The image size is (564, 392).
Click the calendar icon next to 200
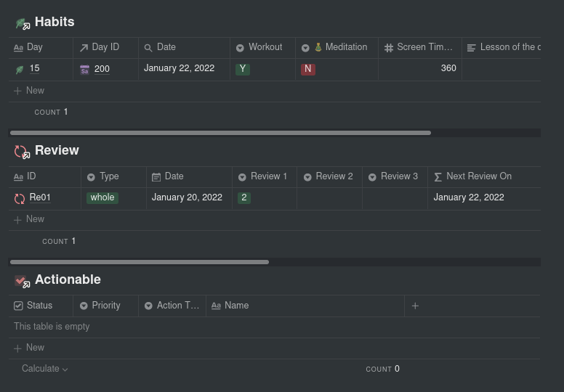pyautogui.click(x=84, y=70)
